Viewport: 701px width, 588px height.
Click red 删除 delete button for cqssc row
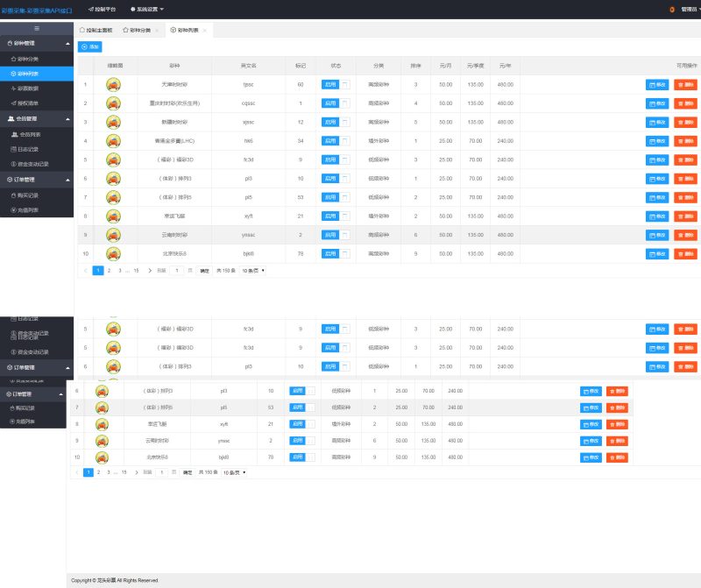[685, 103]
